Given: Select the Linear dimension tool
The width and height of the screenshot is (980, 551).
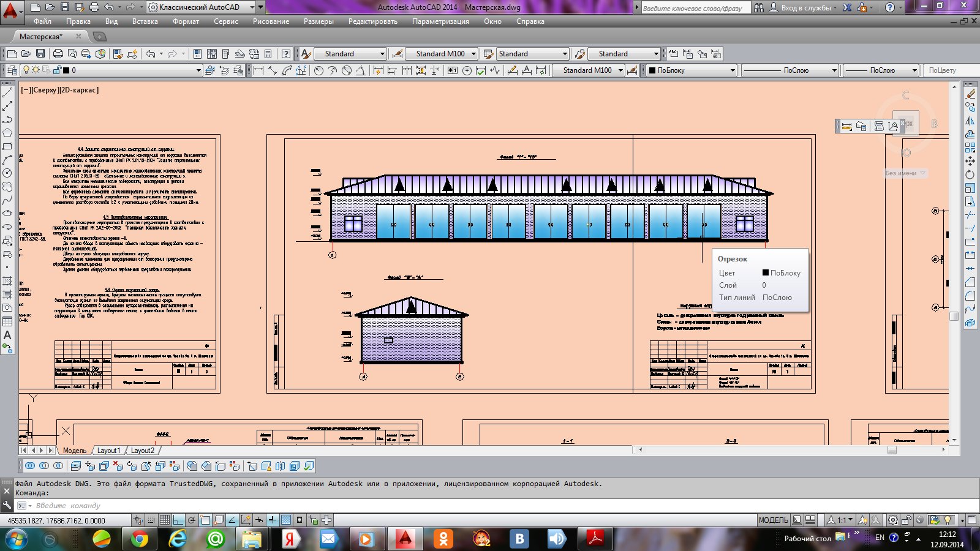Looking at the screenshot, I should [x=258, y=70].
